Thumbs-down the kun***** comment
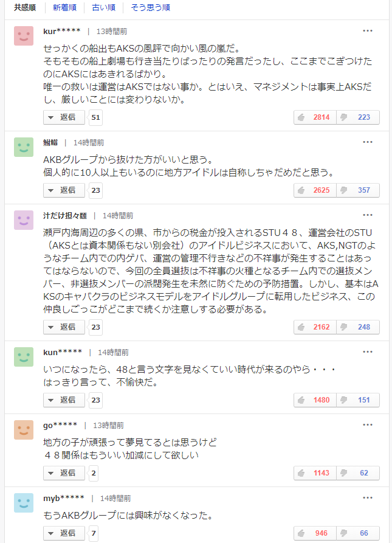 point(358,400)
